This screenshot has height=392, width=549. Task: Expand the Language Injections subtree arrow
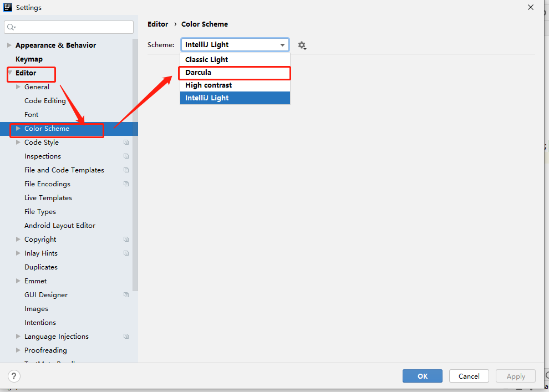pyautogui.click(x=18, y=337)
